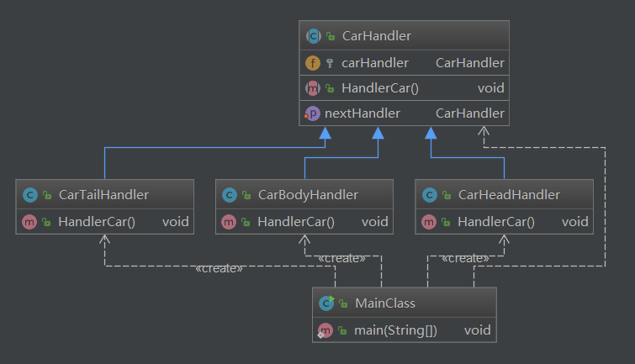Select HandlerCar() method in CarHeadHandler

pos(496,222)
